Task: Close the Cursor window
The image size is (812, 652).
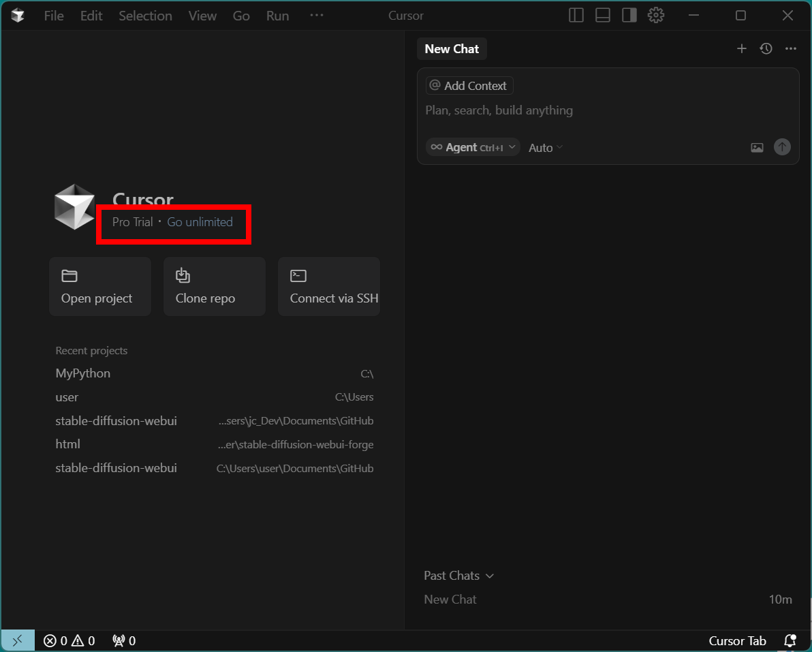Action: 787,16
